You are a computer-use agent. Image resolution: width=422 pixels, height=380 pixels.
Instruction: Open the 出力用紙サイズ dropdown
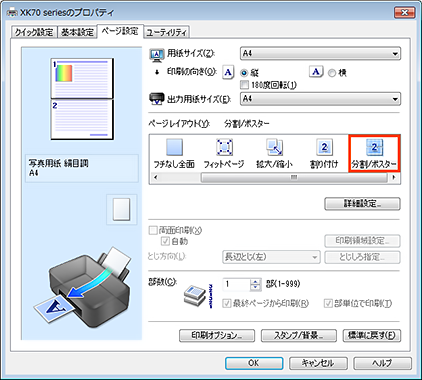point(320,99)
